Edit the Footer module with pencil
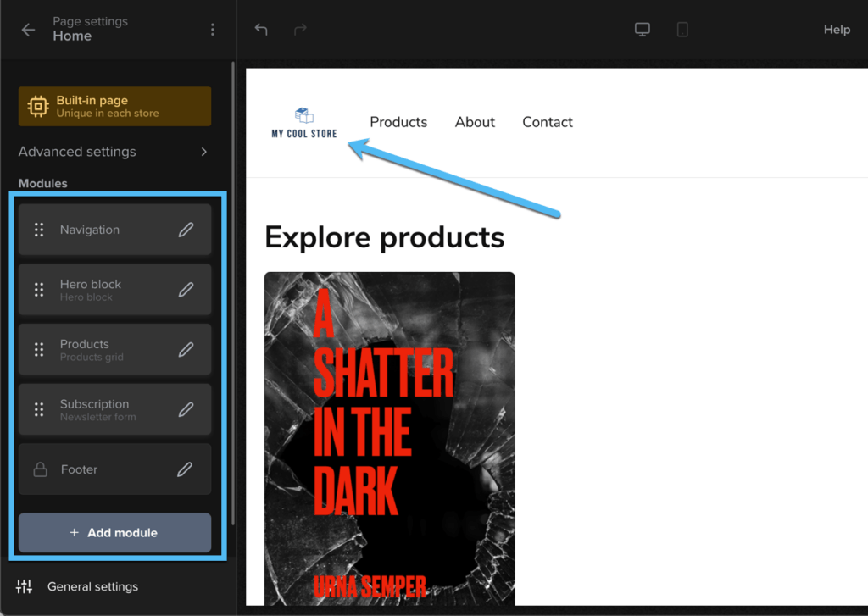 (x=185, y=469)
